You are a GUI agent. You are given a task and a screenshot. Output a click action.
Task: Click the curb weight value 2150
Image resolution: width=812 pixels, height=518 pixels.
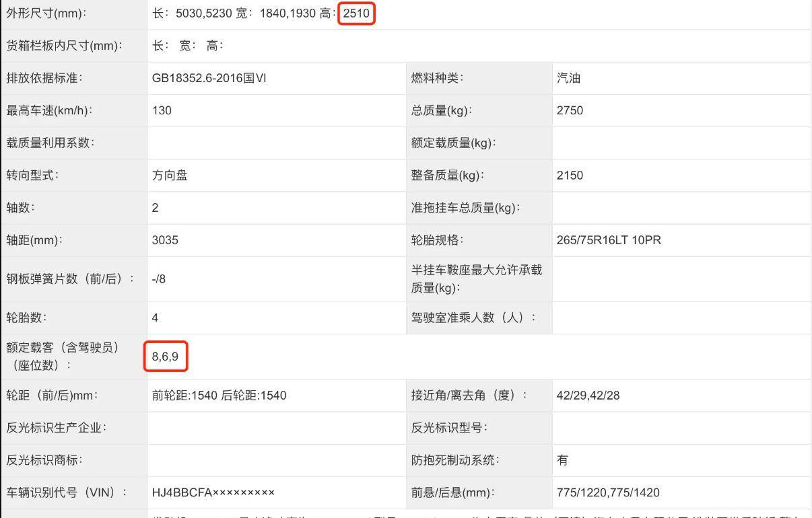tap(570, 175)
